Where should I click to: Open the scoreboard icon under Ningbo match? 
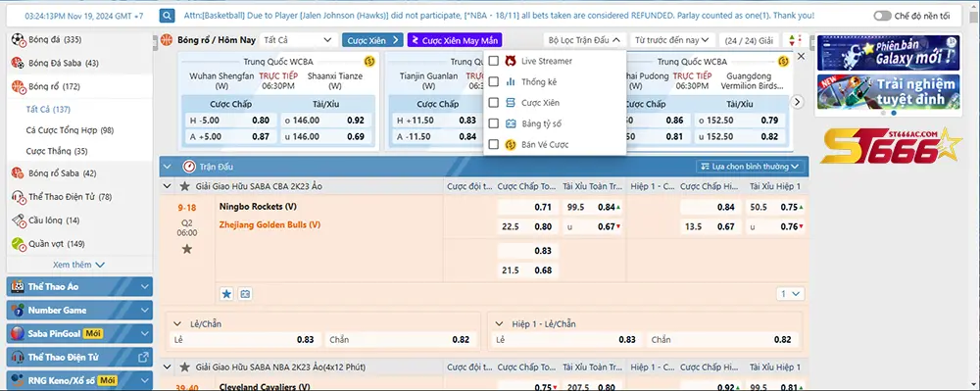pyautogui.click(x=245, y=294)
